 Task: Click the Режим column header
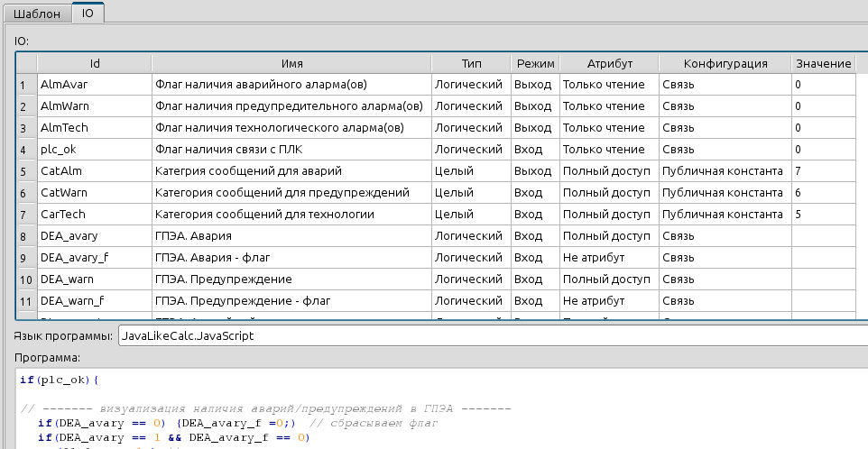pyautogui.click(x=535, y=63)
